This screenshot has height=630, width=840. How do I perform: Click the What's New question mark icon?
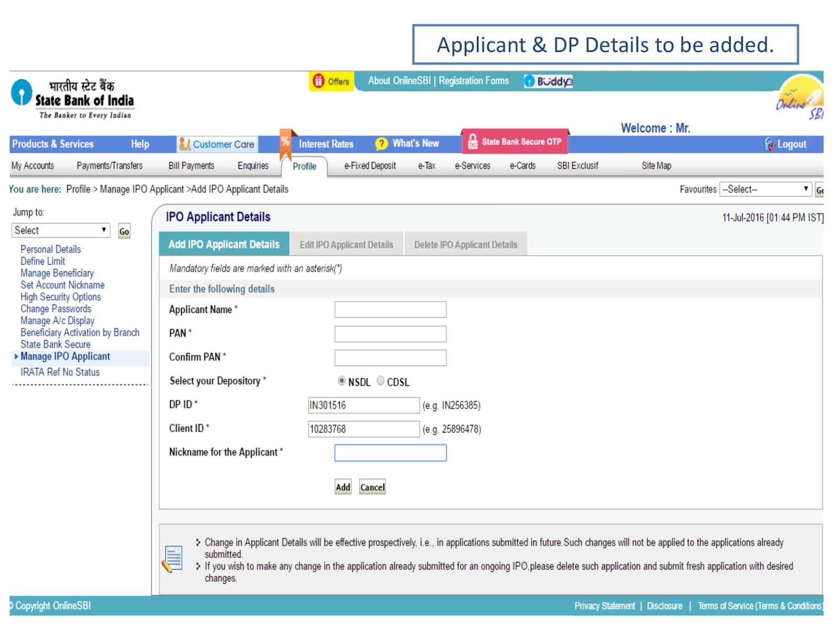point(382,144)
